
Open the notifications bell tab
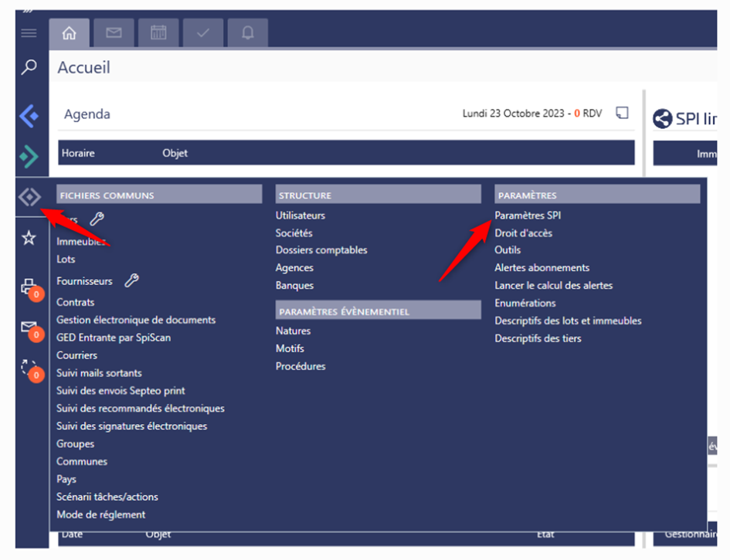pyautogui.click(x=248, y=33)
